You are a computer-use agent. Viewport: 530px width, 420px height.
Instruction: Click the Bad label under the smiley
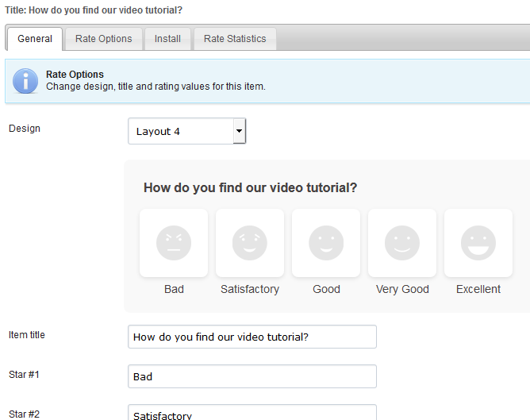pos(174,289)
